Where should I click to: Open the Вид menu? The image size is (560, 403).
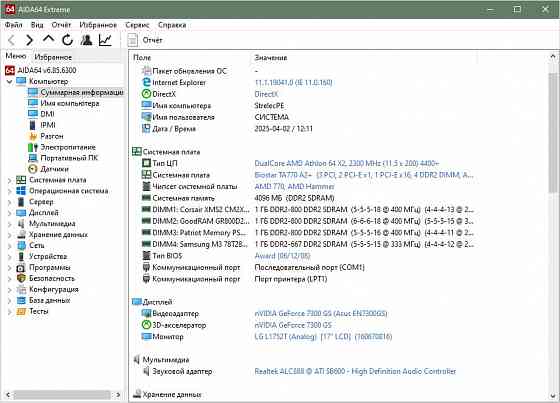tap(37, 25)
